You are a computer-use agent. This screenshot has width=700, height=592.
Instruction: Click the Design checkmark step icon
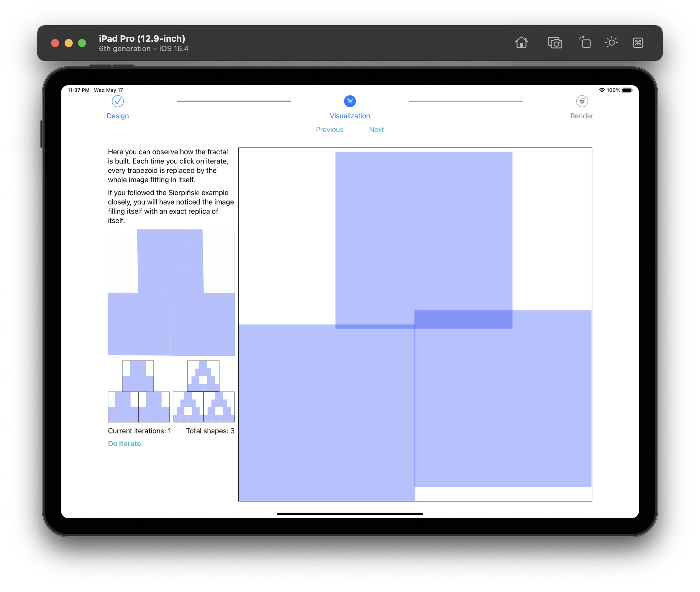(x=118, y=101)
